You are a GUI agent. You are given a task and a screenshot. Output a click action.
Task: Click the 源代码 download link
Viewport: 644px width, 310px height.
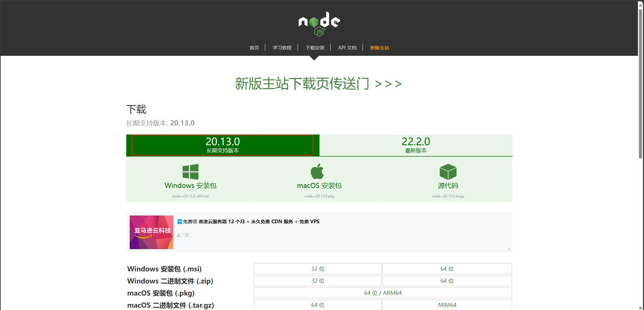pos(448,186)
